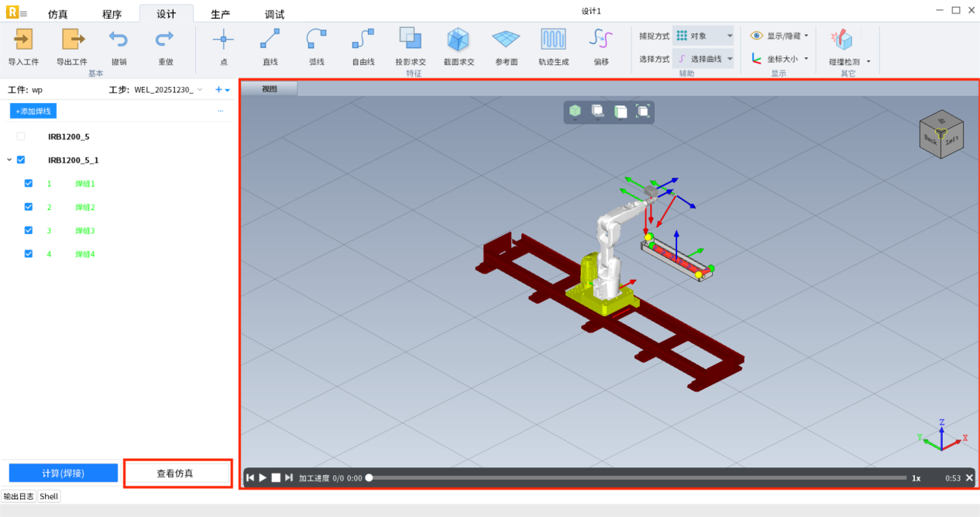Click the 轨迹生成 trajectory generation icon
This screenshot has width=980, height=517.
pos(553,40)
